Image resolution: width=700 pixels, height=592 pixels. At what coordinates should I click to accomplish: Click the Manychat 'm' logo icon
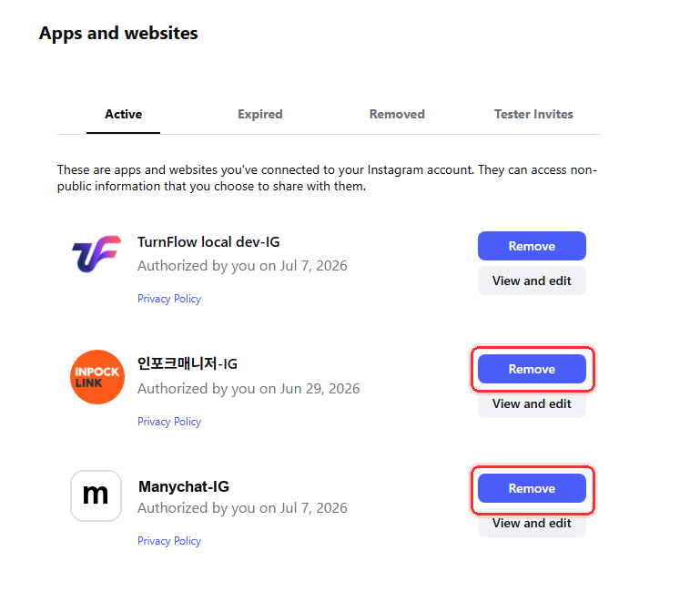point(96,495)
